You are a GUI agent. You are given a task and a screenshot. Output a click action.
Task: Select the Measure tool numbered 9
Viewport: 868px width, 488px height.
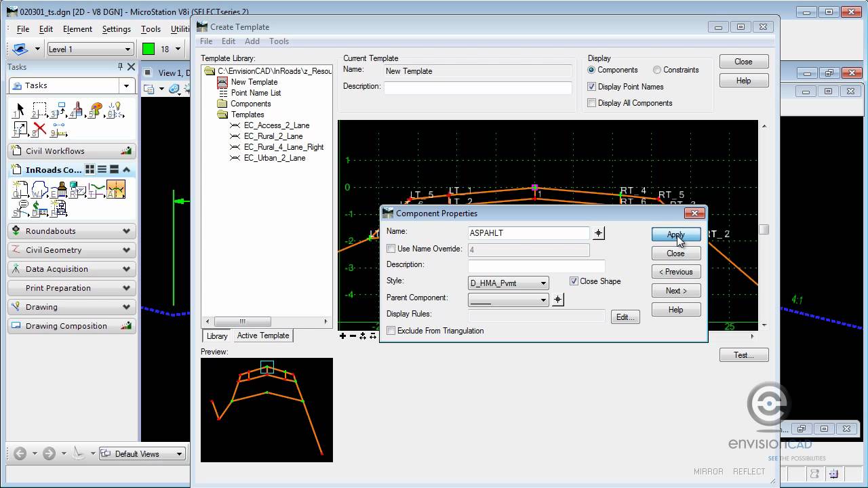tap(58, 129)
